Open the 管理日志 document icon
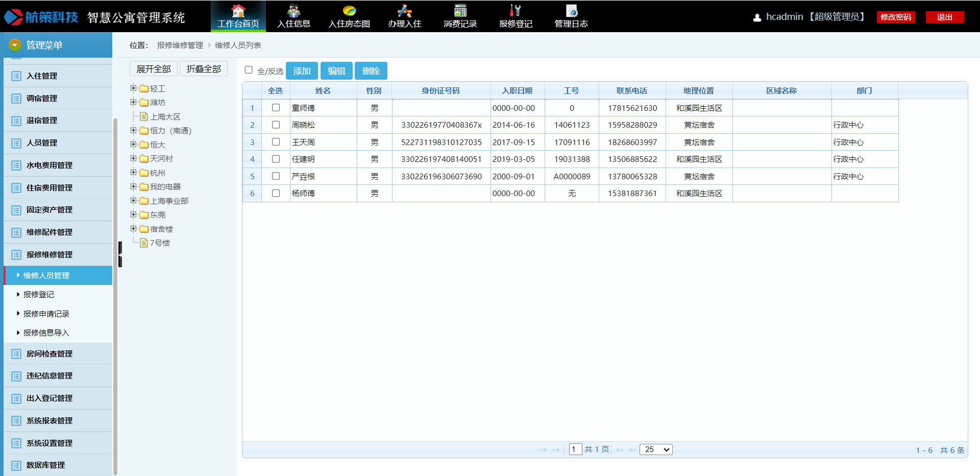This screenshot has height=476, width=980. [571, 11]
